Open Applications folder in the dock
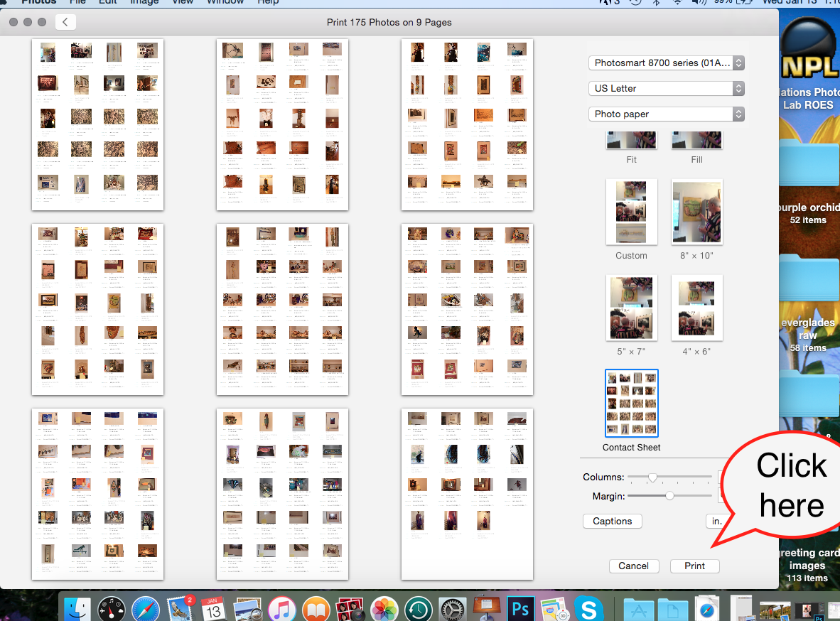 [x=639, y=609]
